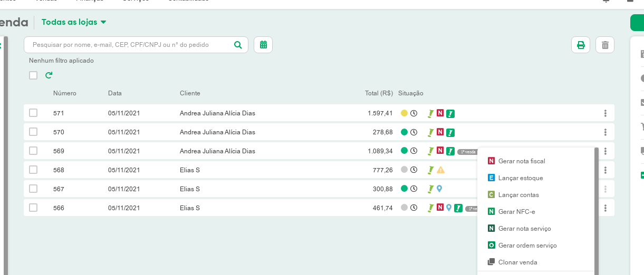Click red N icon on order 566
Viewport: 644px width, 275px height.
[440, 208]
